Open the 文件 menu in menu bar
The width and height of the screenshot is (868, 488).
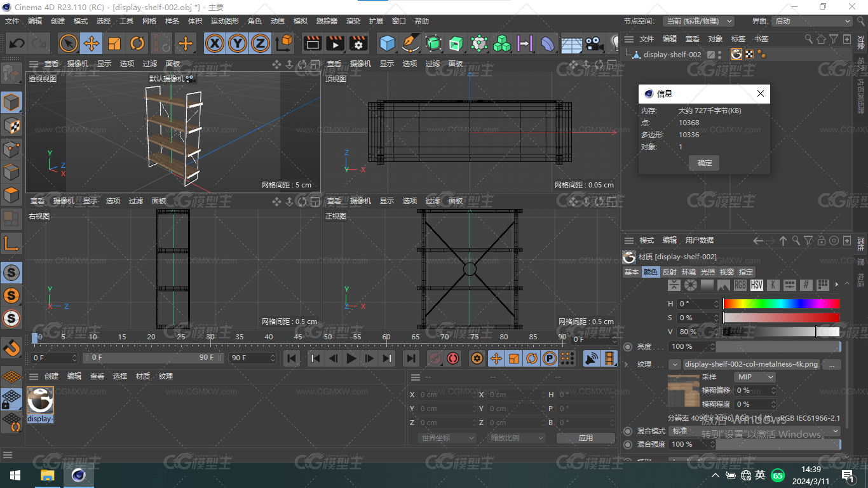coord(12,21)
